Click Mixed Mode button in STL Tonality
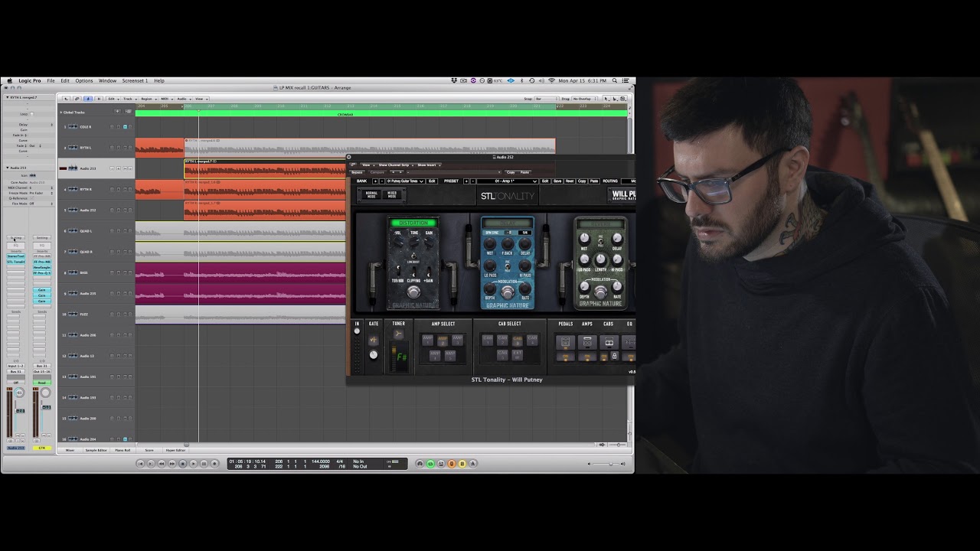 coord(392,194)
